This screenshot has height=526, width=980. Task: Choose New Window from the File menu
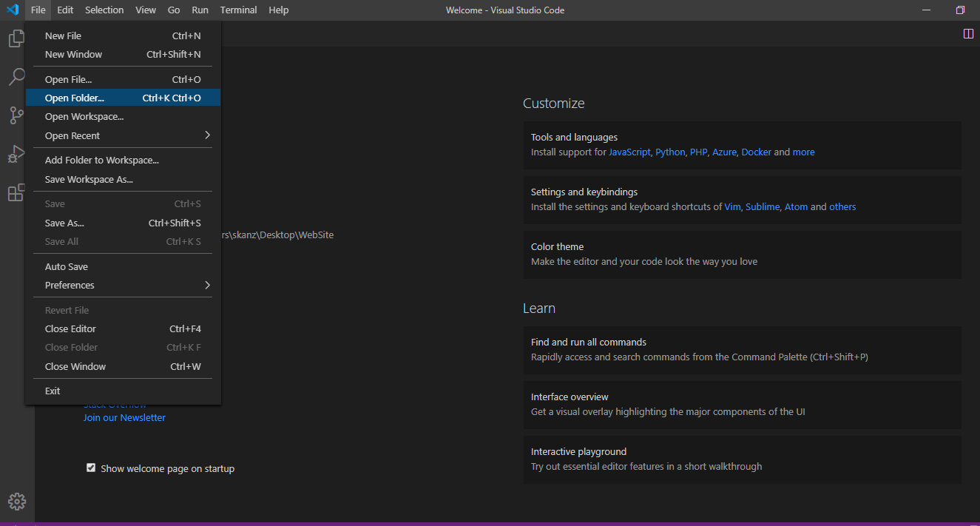click(x=123, y=54)
